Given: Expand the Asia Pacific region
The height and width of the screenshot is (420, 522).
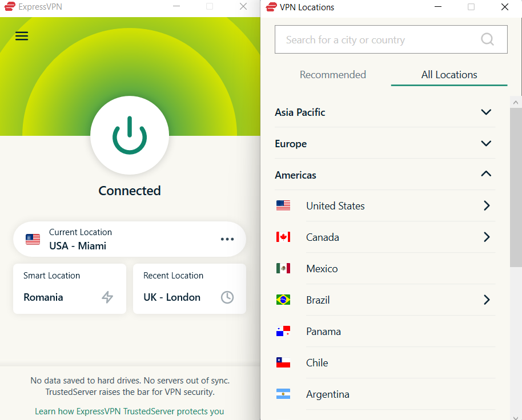Looking at the screenshot, I should tap(486, 112).
